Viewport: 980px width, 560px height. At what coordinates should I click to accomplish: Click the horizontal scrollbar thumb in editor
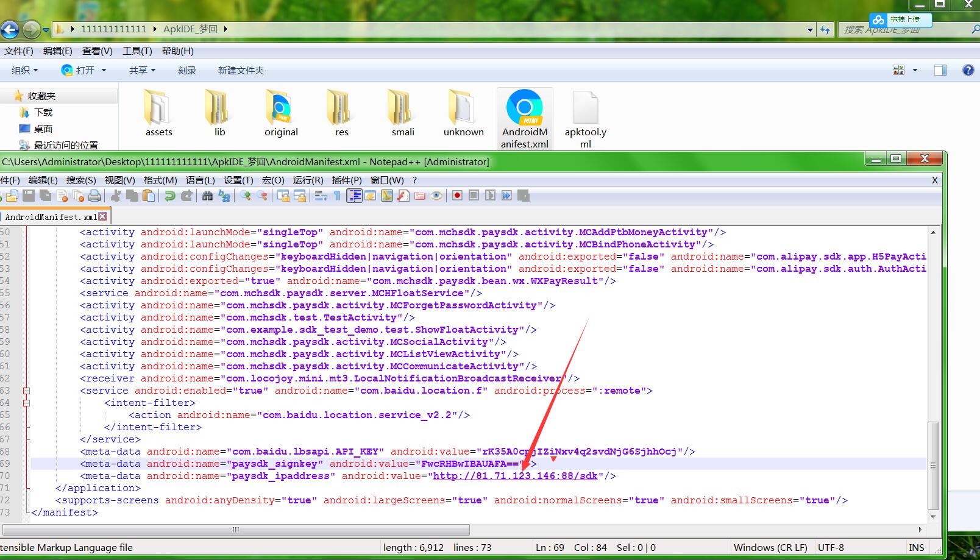click(x=236, y=530)
